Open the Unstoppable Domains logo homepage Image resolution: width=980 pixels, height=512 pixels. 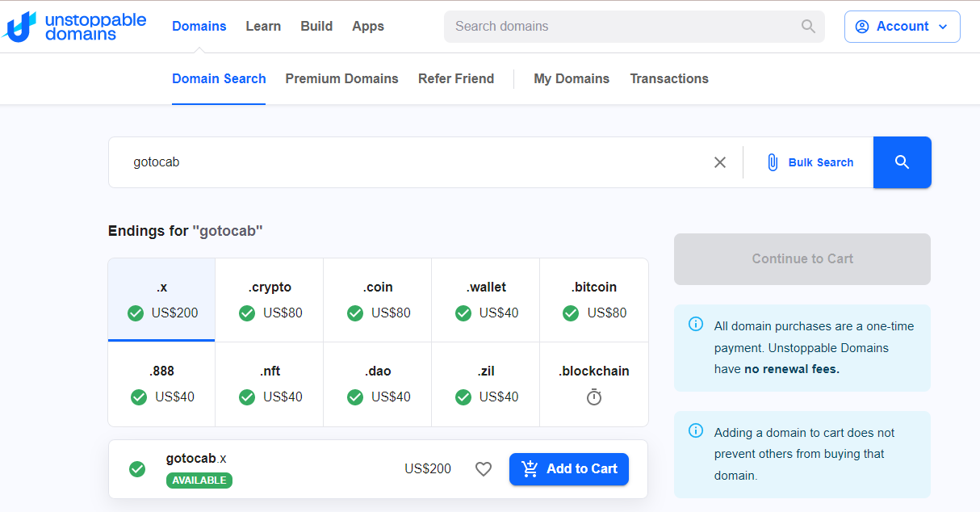pos(74,26)
